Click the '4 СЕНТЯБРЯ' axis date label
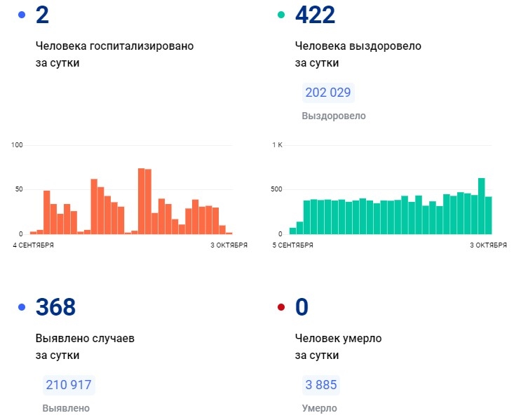The height and width of the screenshot is (420, 528). (x=34, y=245)
